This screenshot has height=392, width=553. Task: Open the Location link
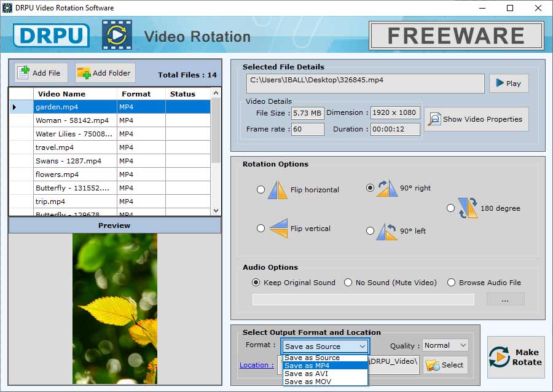pyautogui.click(x=257, y=365)
